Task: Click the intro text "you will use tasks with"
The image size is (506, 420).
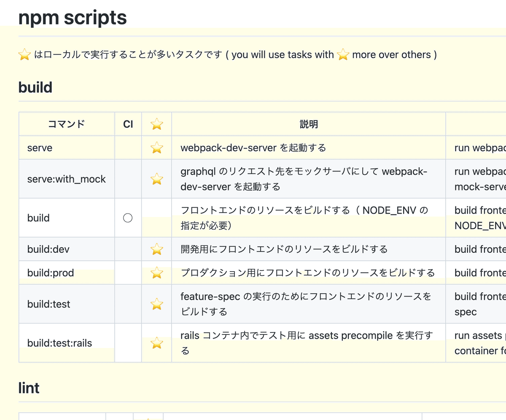Action: (x=283, y=55)
